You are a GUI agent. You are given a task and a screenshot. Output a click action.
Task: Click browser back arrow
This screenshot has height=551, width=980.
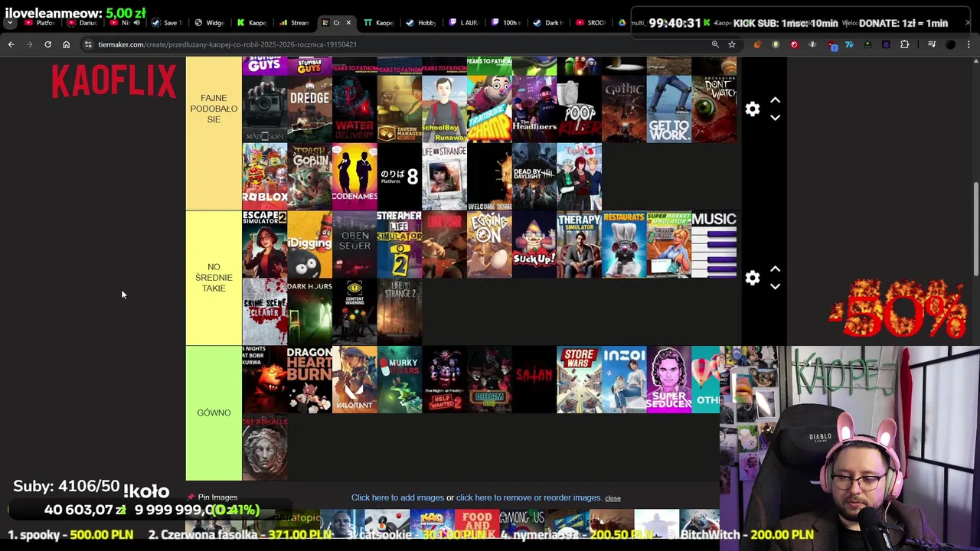tap(11, 44)
